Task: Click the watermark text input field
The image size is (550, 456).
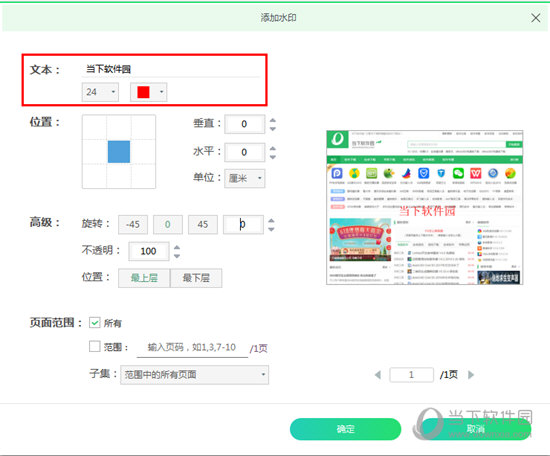Action: pyautogui.click(x=171, y=69)
